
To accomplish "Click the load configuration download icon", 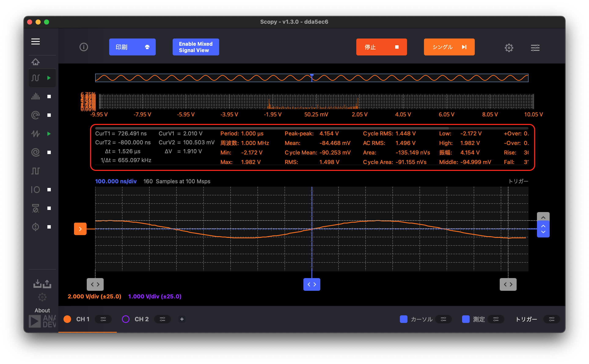I will pyautogui.click(x=37, y=284).
